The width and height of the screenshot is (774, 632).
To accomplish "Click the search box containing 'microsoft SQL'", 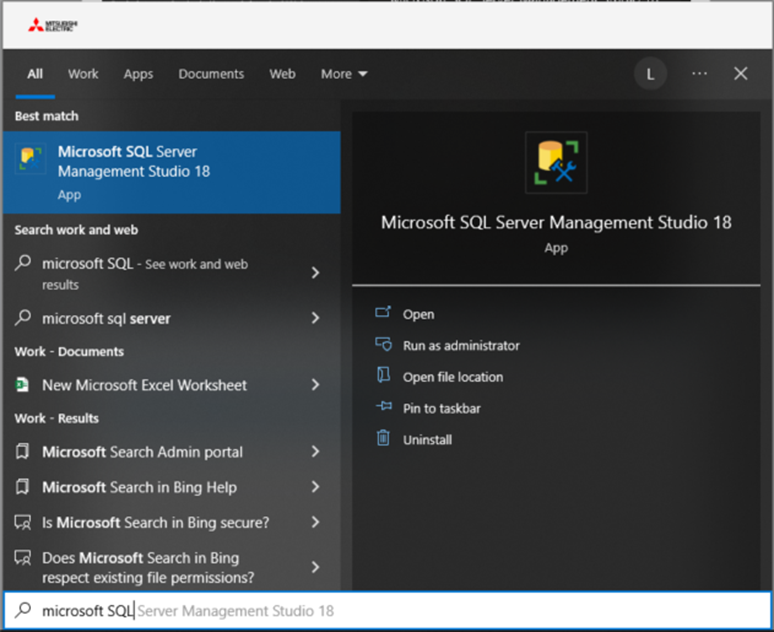I will (x=387, y=611).
